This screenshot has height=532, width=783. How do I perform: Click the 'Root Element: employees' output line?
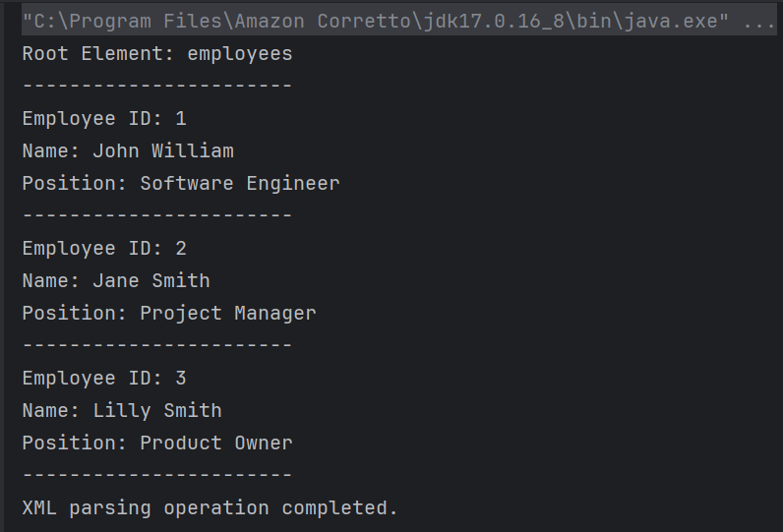[x=157, y=54]
